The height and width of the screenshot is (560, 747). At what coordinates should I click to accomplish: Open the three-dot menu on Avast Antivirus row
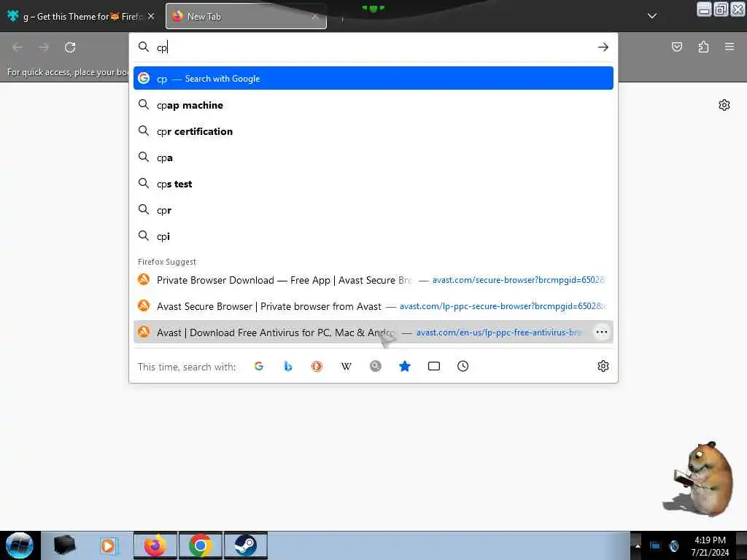(602, 332)
